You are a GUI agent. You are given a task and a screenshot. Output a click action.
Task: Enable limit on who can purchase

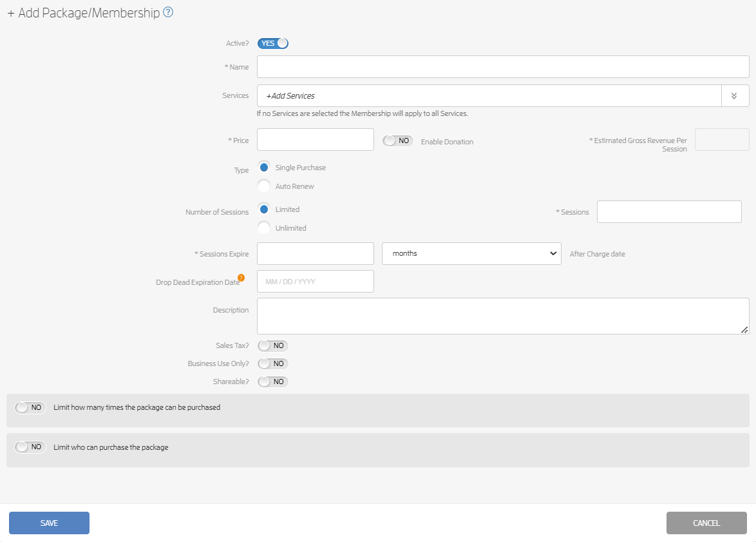[30, 447]
